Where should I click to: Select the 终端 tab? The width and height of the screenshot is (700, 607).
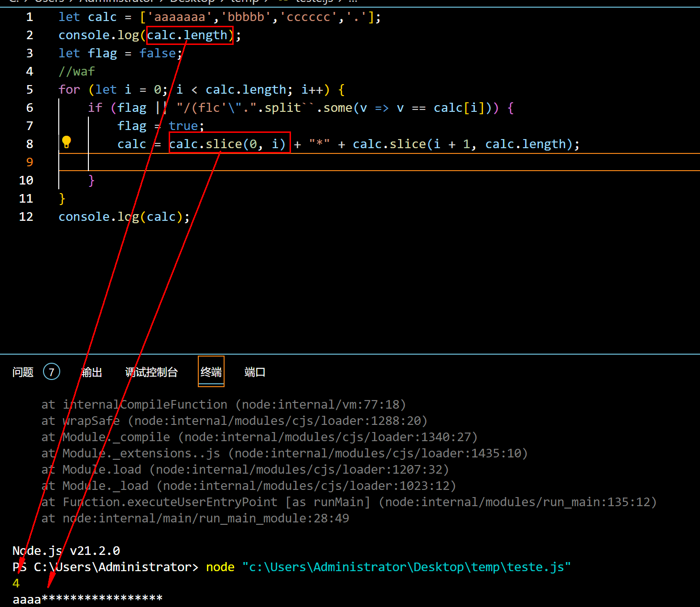tap(211, 371)
